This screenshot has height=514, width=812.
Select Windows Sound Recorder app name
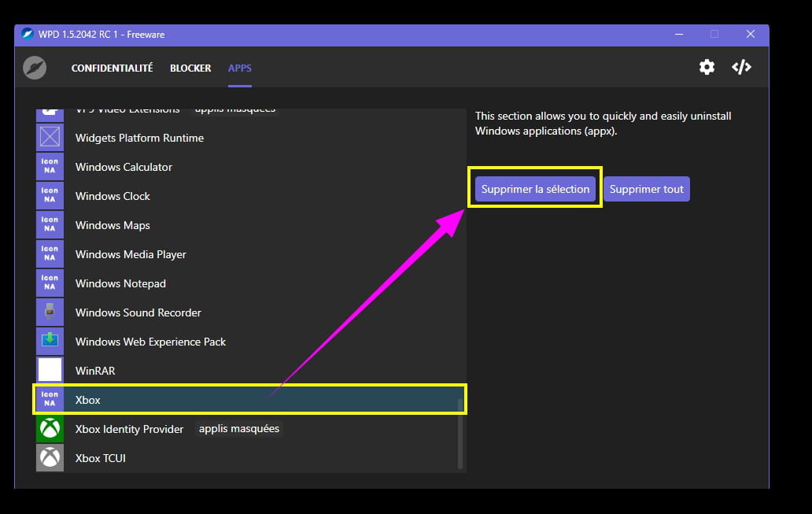click(x=138, y=312)
